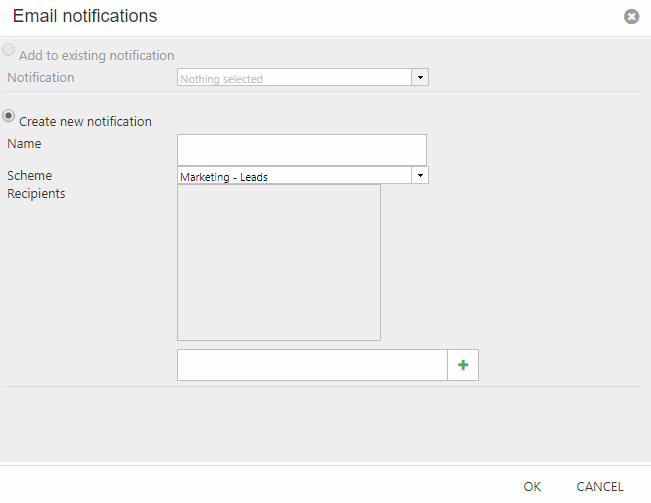
Task: Select the Add to existing notification radio
Action: click(x=9, y=50)
